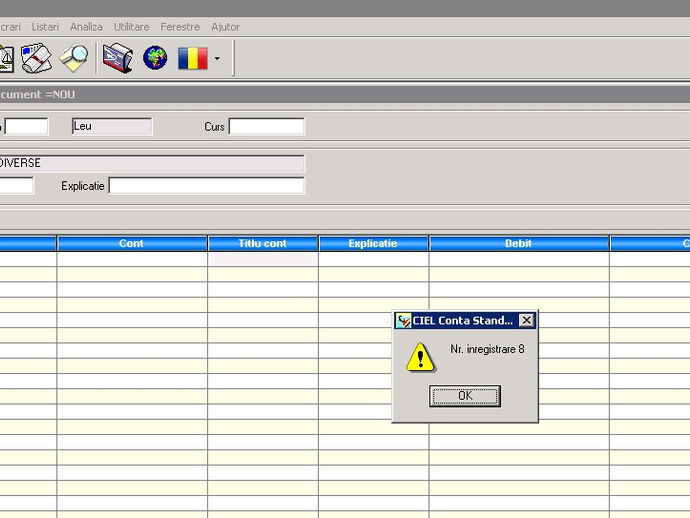Click the Romanian flag language icon
The width and height of the screenshot is (690, 518).
(x=193, y=58)
